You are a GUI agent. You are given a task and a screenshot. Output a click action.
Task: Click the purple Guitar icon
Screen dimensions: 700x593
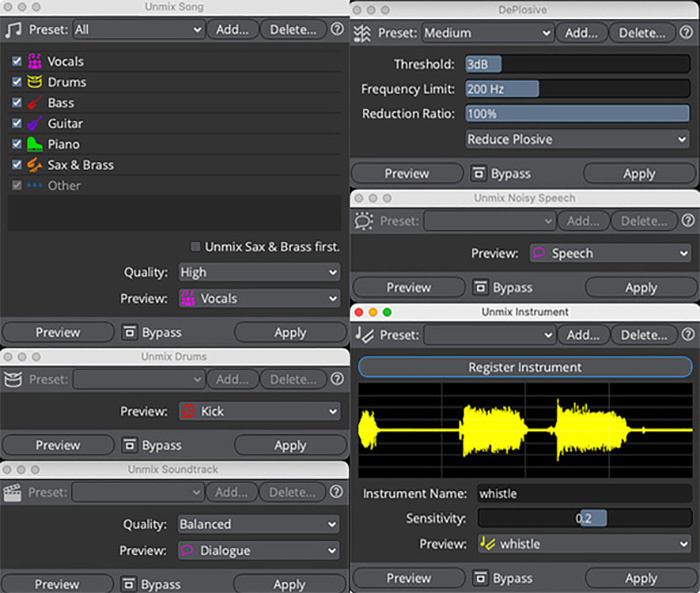[35, 123]
